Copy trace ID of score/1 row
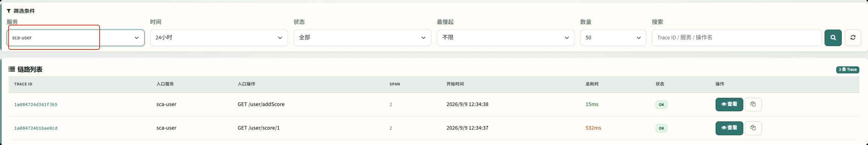 [x=753, y=128]
